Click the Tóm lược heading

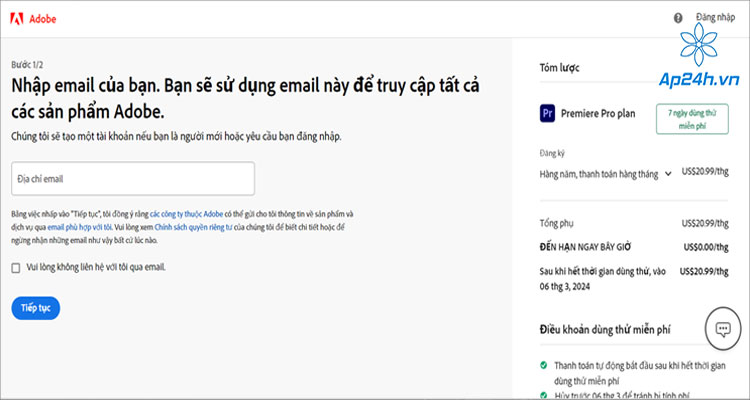click(x=559, y=68)
